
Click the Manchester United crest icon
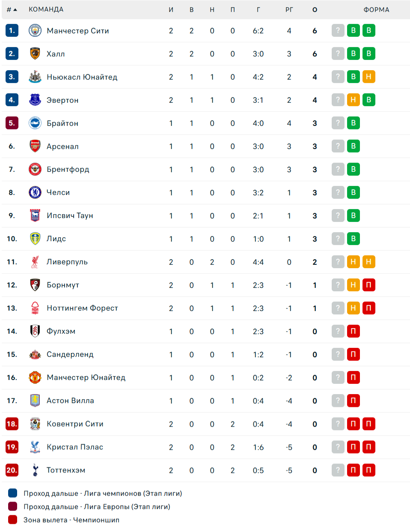point(35,377)
